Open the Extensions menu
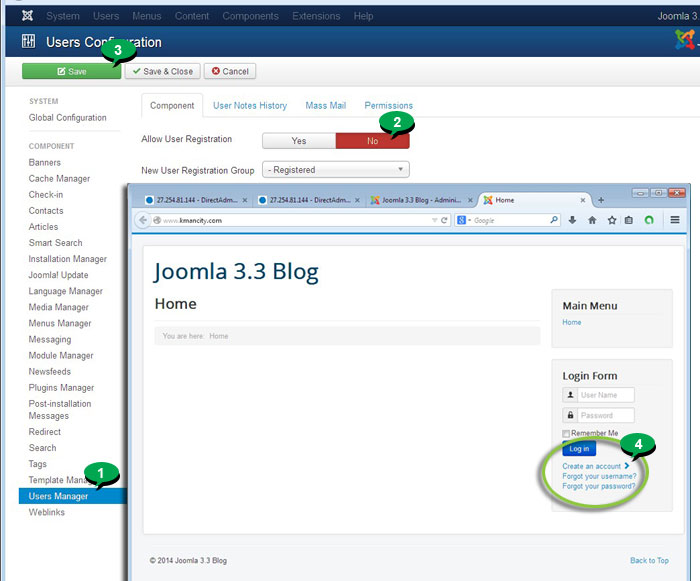 pos(316,16)
